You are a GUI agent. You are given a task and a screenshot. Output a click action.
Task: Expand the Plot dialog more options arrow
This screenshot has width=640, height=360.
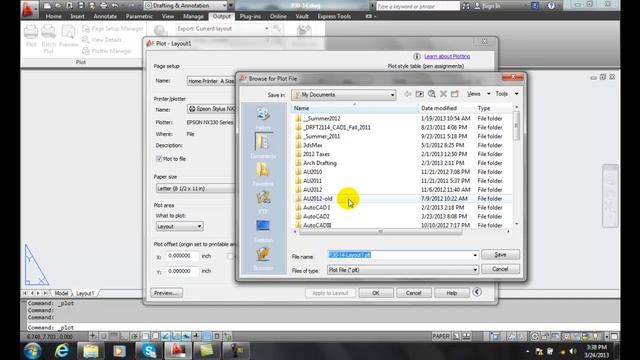point(477,292)
